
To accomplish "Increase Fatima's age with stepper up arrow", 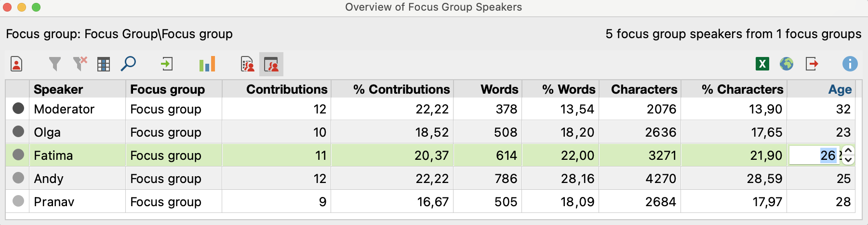I will (x=849, y=151).
